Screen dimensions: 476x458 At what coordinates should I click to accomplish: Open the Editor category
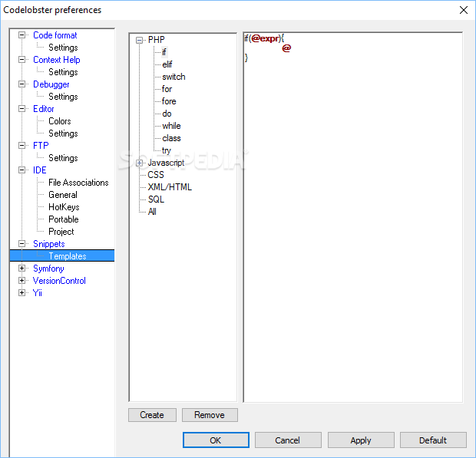tap(44, 109)
